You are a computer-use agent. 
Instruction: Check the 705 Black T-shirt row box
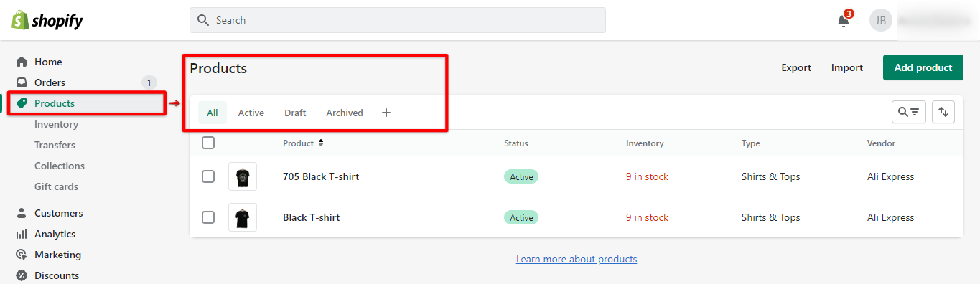pyautogui.click(x=208, y=176)
